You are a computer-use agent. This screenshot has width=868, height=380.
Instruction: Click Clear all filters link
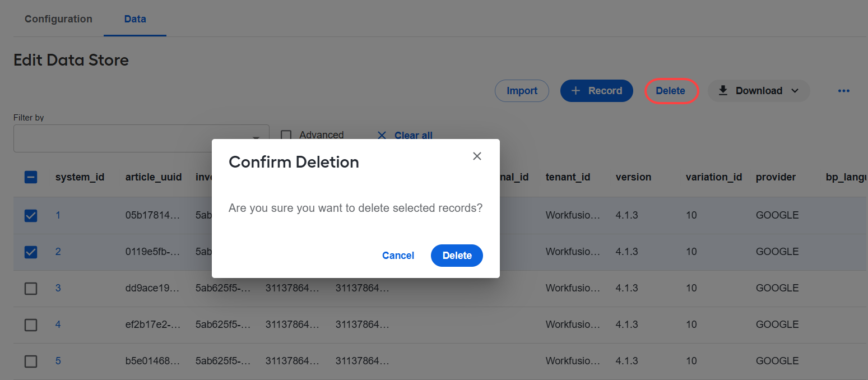coord(414,135)
